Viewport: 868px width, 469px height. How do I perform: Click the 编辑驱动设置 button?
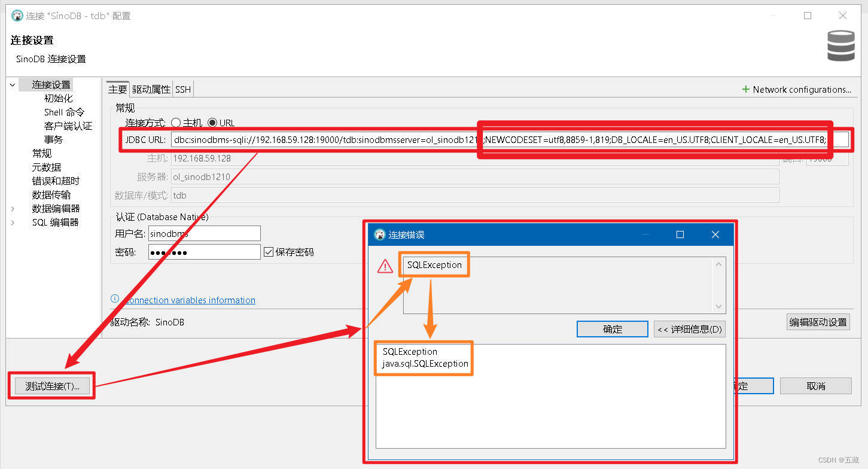pos(818,322)
